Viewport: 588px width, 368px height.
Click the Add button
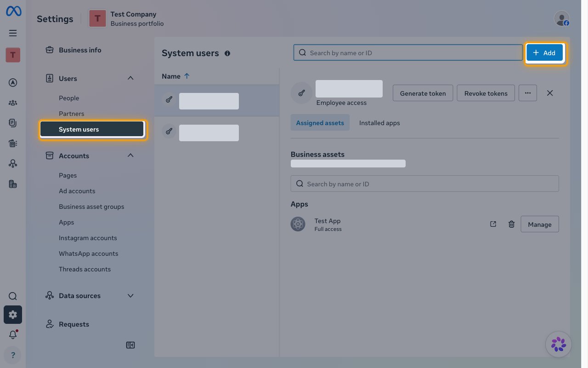point(544,53)
